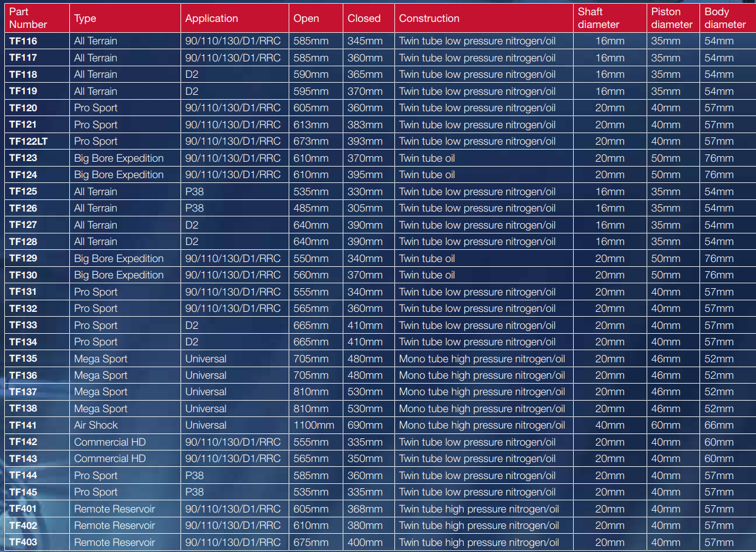The height and width of the screenshot is (552, 756).
Task: Select Mega Sport type in TF135 row
Action: coord(101,359)
